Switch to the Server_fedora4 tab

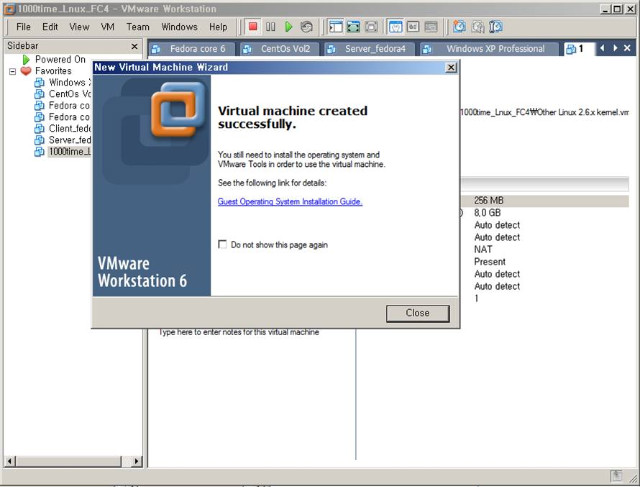(x=370, y=49)
